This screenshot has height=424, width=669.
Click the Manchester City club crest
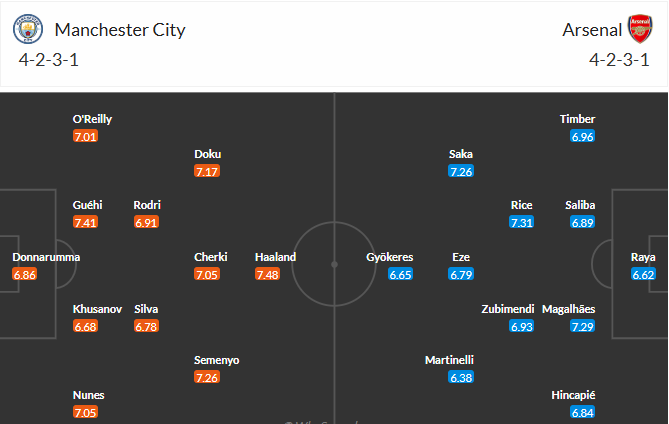click(x=29, y=30)
